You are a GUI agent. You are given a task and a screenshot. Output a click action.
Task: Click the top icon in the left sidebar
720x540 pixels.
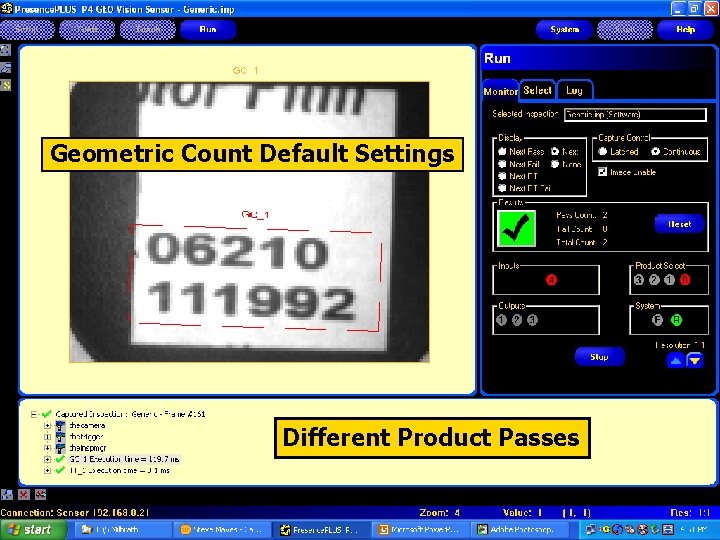(x=5, y=50)
